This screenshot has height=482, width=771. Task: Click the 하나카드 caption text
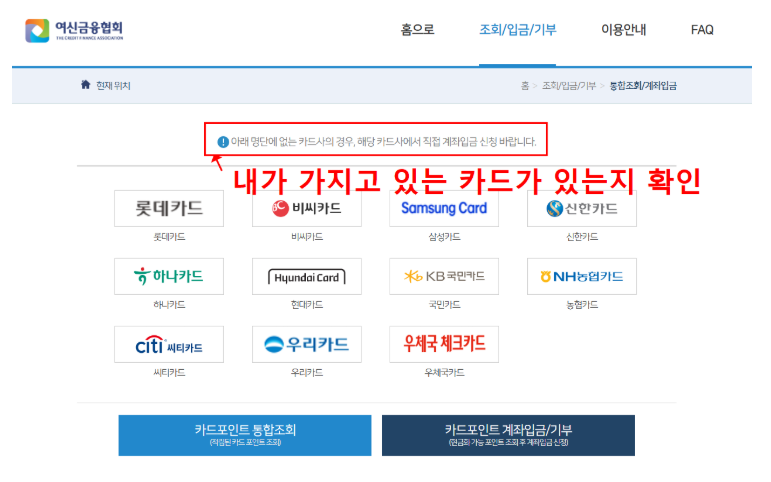click(169, 305)
